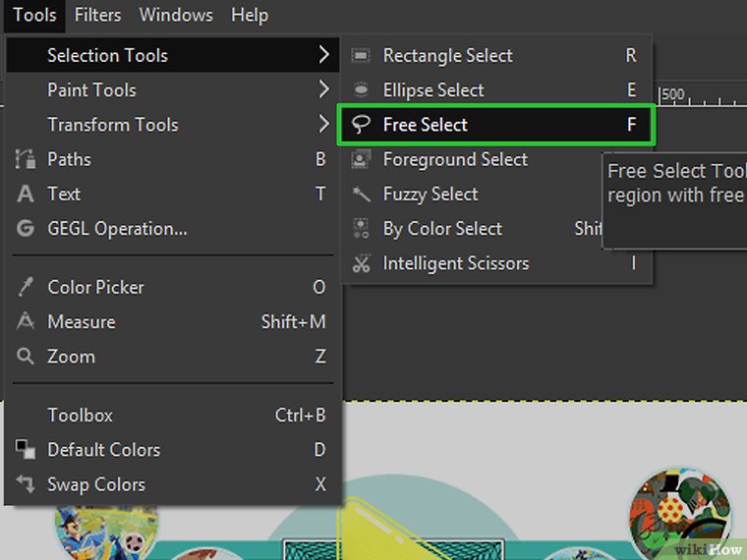
Task: Click the Intelligent Scissors icon
Action: coord(361,263)
